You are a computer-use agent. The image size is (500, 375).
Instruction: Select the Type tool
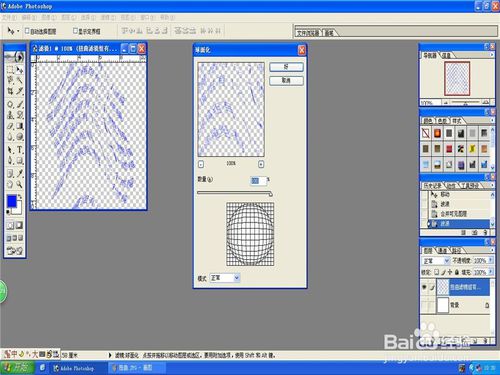pyautogui.click(x=20, y=150)
